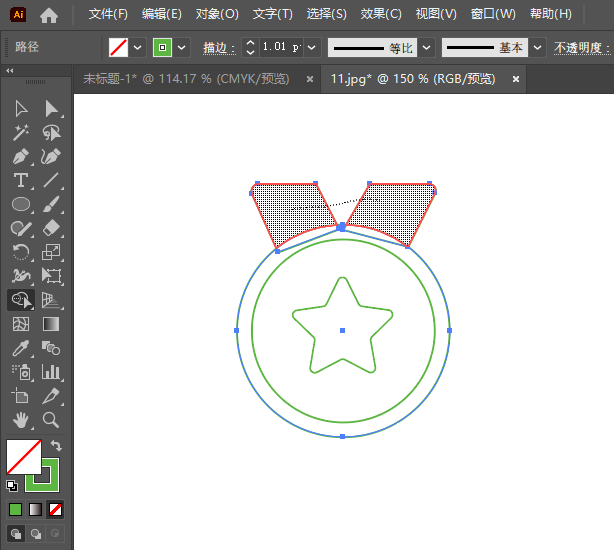Viewport: 614px width, 550px height.
Task: Select the Ellipse tool
Action: coord(21,205)
